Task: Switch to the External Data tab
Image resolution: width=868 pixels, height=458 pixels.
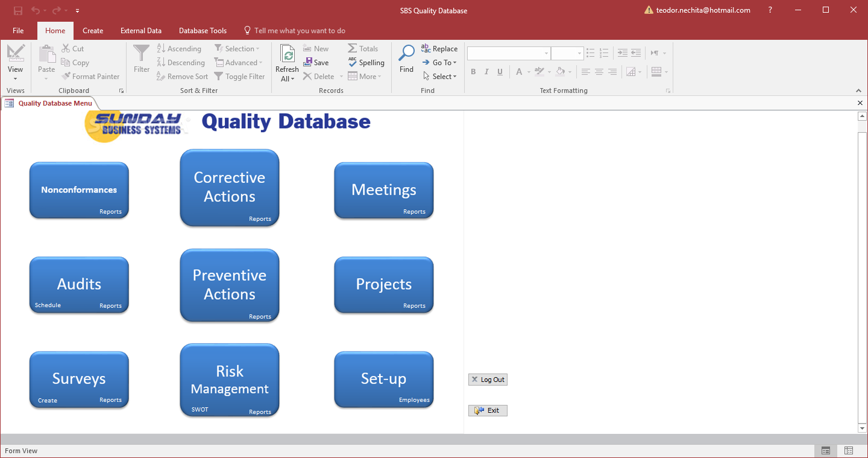Action: coord(141,31)
